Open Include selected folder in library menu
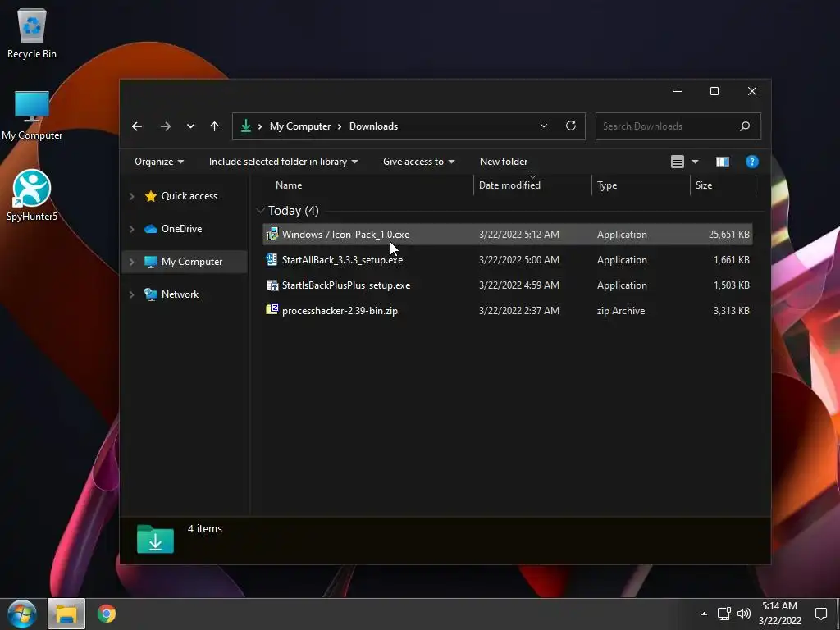The image size is (840, 630). 283,162
